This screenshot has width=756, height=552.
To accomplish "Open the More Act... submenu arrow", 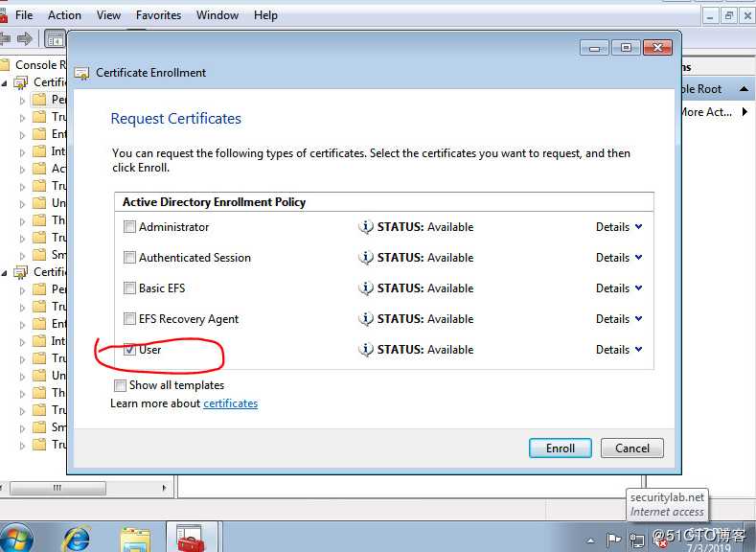I will click(x=745, y=112).
